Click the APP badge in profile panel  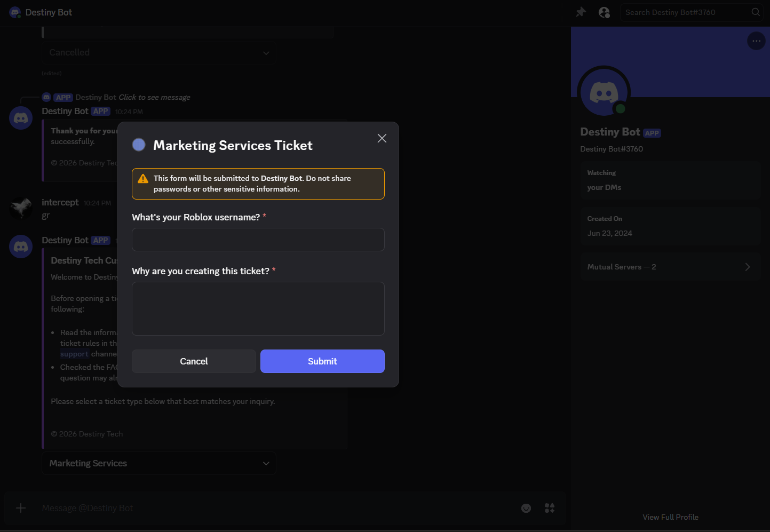652,133
